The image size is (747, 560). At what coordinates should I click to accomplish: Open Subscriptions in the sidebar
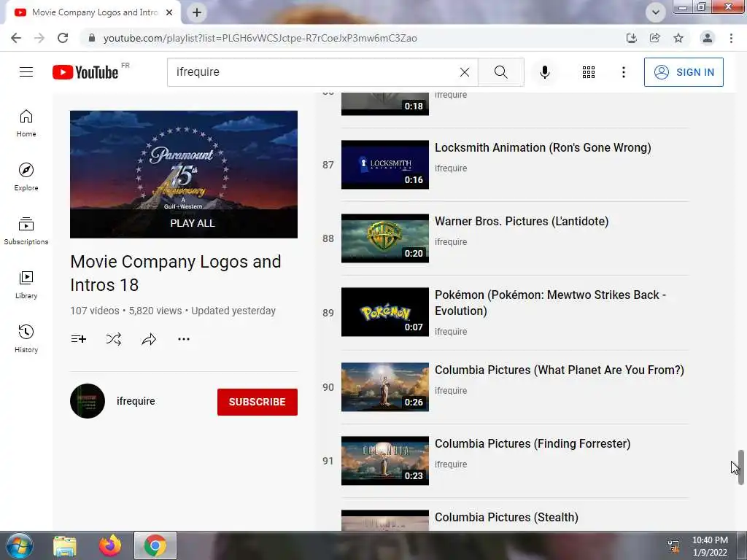tap(26, 230)
